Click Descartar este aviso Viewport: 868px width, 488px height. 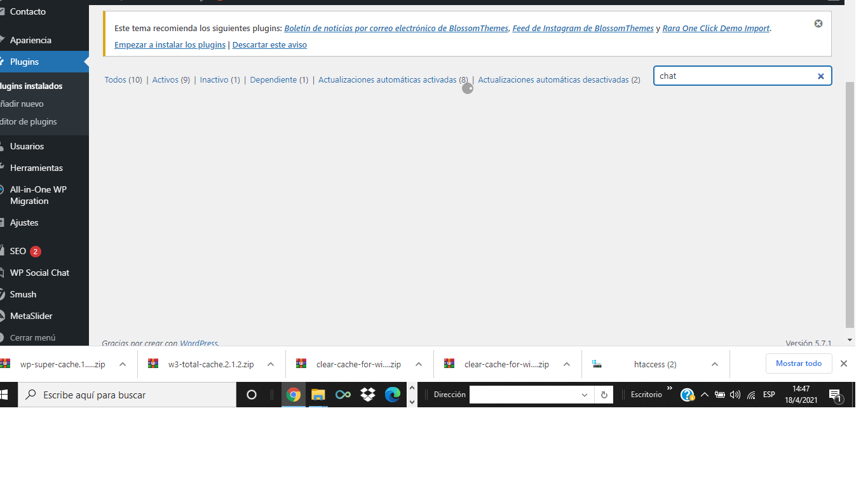(269, 45)
